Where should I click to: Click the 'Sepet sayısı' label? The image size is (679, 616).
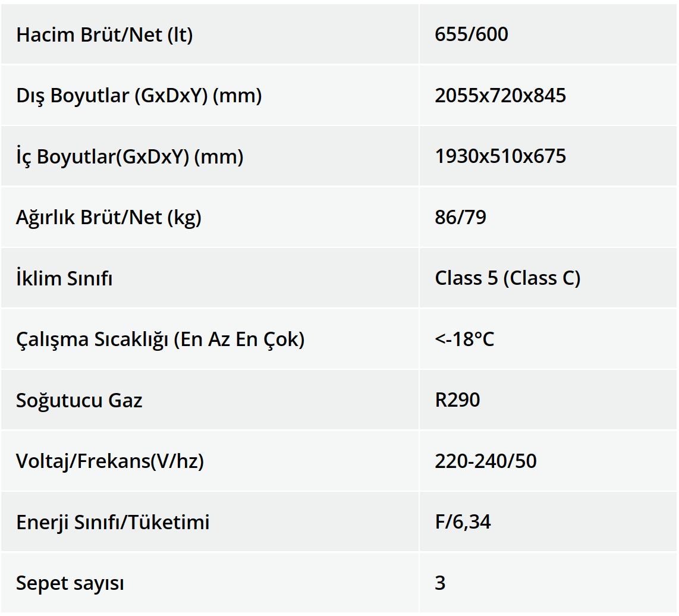pos(70,583)
